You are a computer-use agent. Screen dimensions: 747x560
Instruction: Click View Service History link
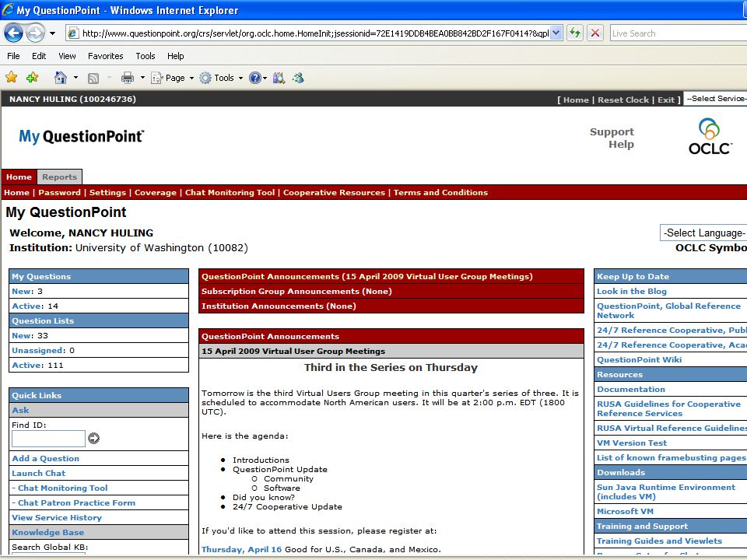(x=57, y=518)
